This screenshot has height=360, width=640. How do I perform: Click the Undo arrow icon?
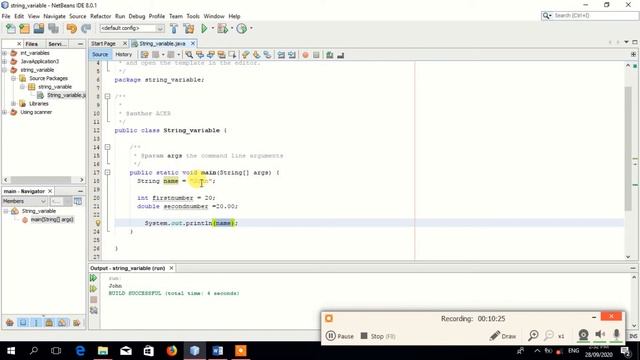(71, 29)
